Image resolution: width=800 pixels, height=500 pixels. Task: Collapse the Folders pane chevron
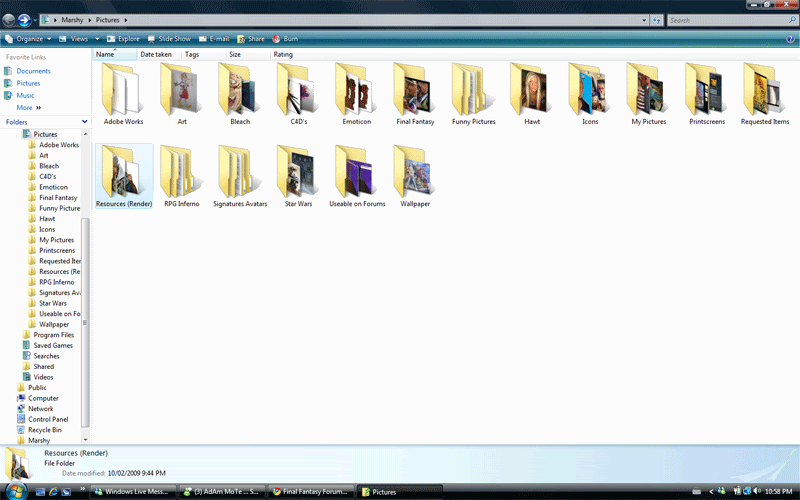click(x=85, y=121)
